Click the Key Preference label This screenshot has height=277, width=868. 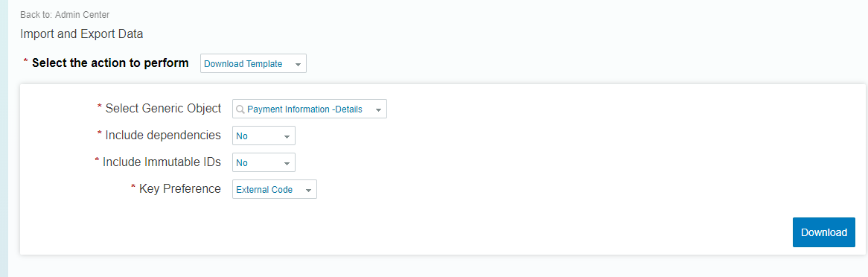pos(180,188)
